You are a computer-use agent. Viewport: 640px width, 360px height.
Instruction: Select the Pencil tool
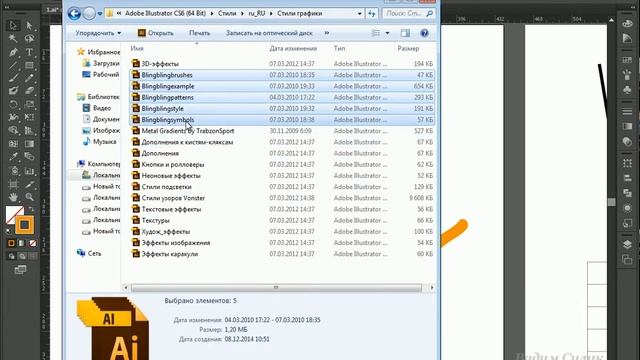tap(29, 78)
